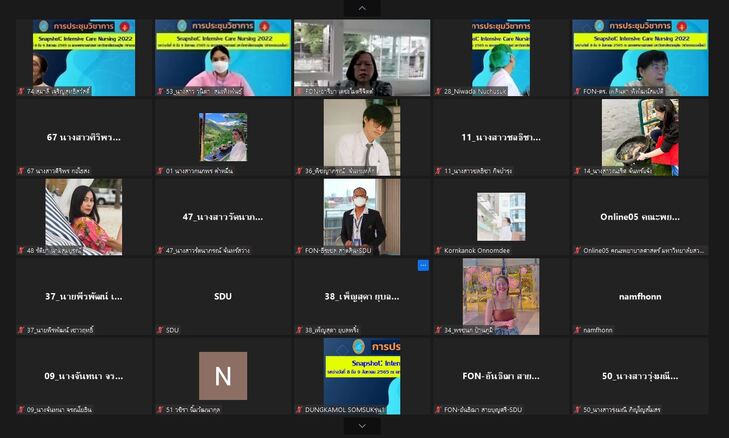Click muted mic icon on participant 51 tile
Screen dimensions: 729x438
pyautogui.click(x=160, y=409)
